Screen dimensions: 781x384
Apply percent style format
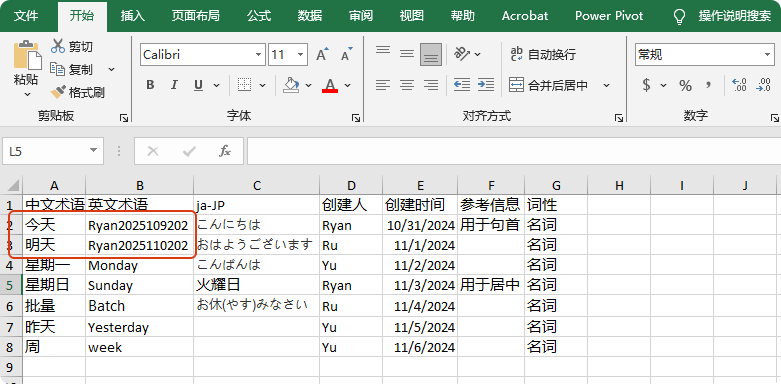point(685,86)
